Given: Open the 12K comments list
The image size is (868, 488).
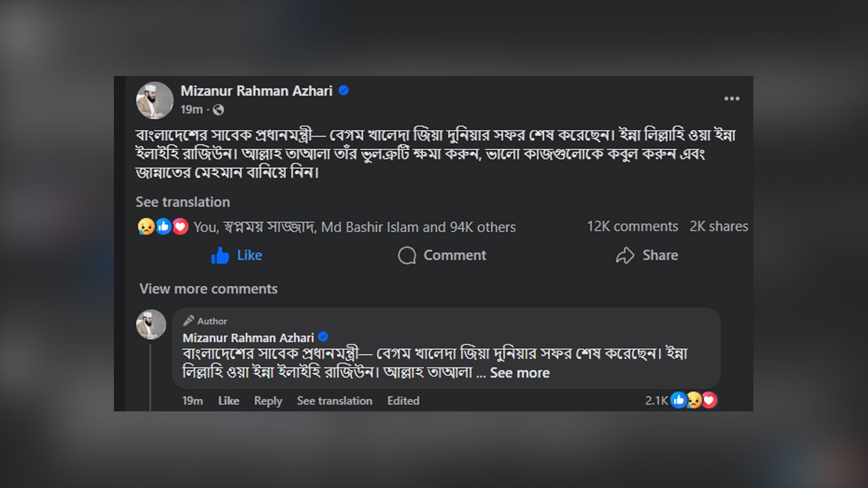Looking at the screenshot, I should pos(632,226).
